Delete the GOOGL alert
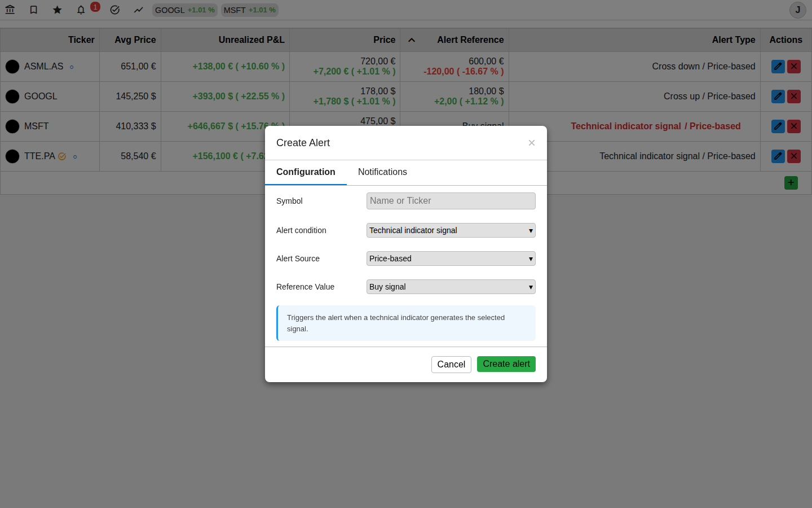 pyautogui.click(x=794, y=97)
